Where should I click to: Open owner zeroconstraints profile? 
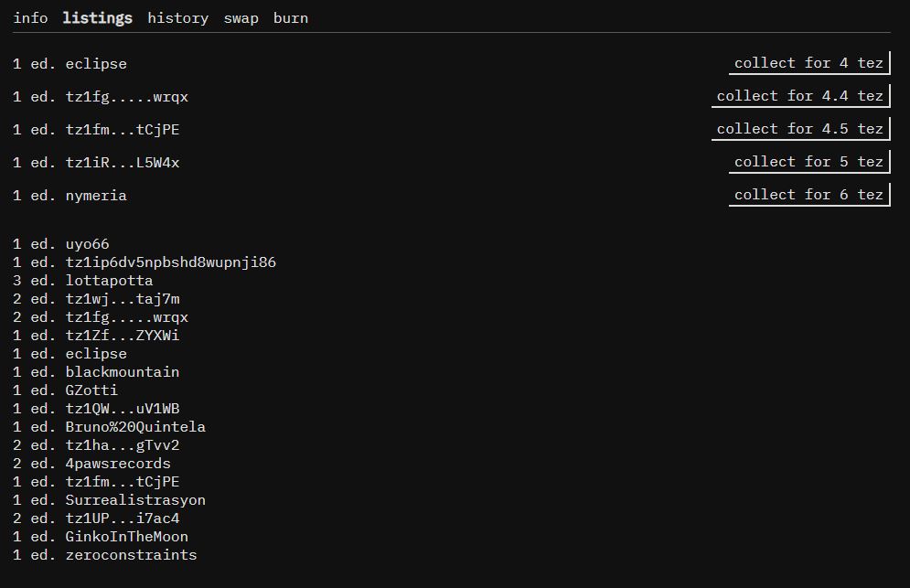point(131,555)
